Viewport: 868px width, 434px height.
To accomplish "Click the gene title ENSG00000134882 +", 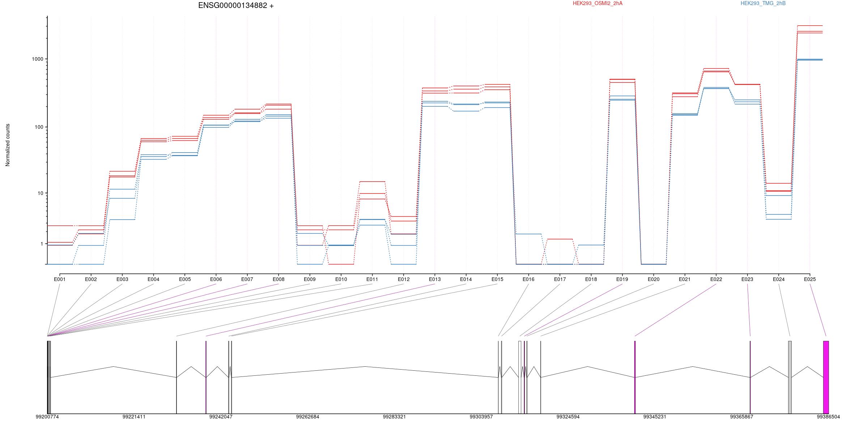I will point(236,5).
